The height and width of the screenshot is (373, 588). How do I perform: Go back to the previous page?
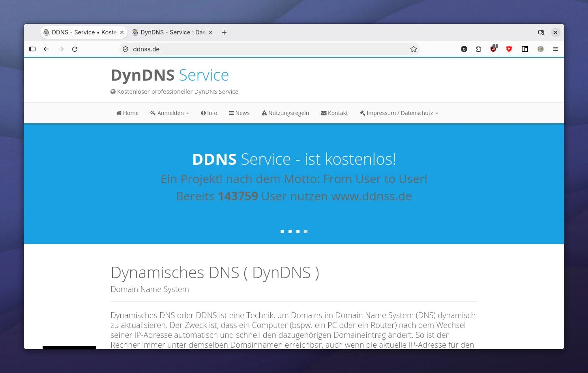pyautogui.click(x=47, y=49)
